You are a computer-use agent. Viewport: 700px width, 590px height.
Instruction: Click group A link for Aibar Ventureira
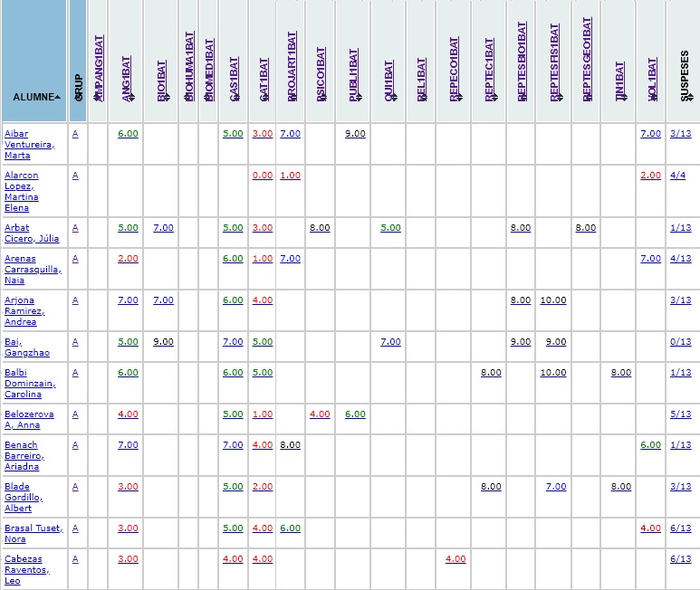click(75, 134)
